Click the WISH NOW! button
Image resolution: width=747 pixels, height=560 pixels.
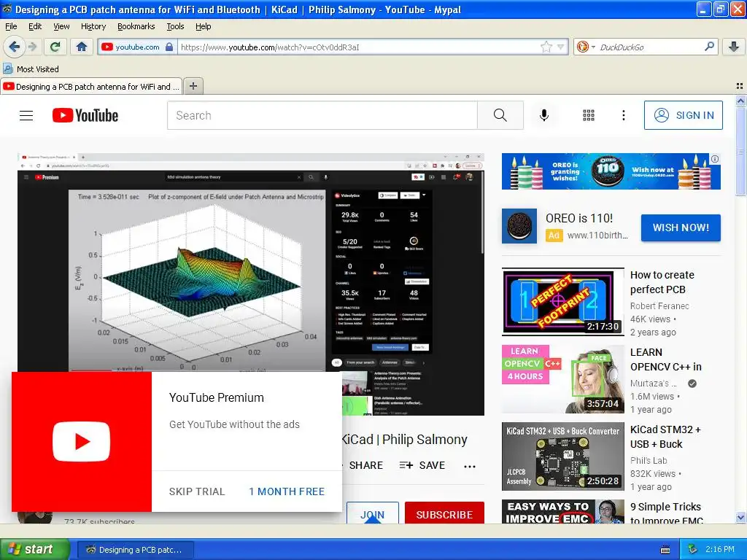(x=681, y=227)
